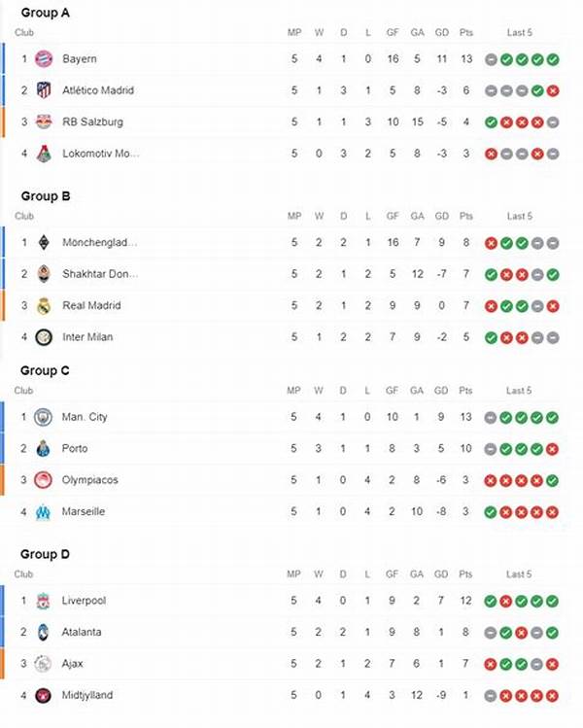
Task: Click the Porto club crest icon
Action: (43, 449)
